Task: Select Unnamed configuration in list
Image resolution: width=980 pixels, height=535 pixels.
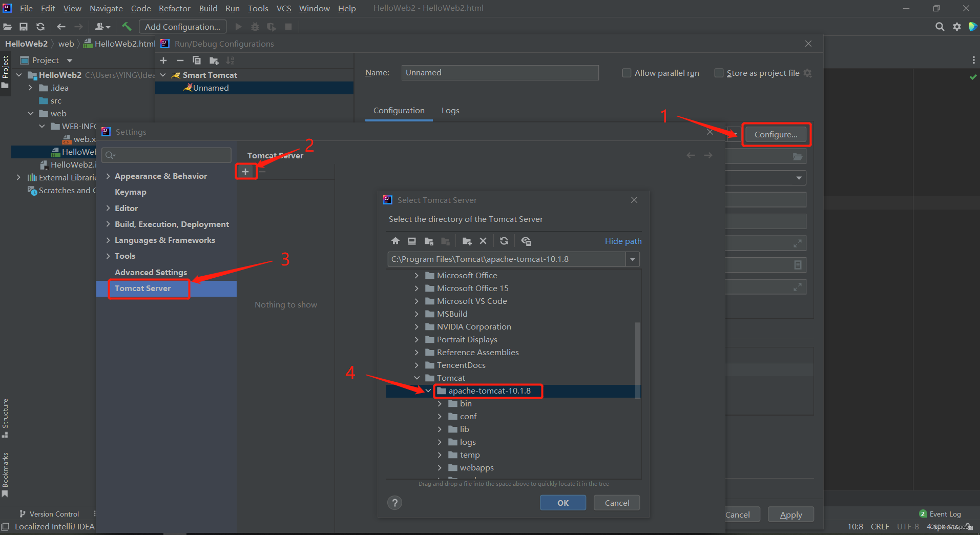Action: pyautogui.click(x=211, y=88)
